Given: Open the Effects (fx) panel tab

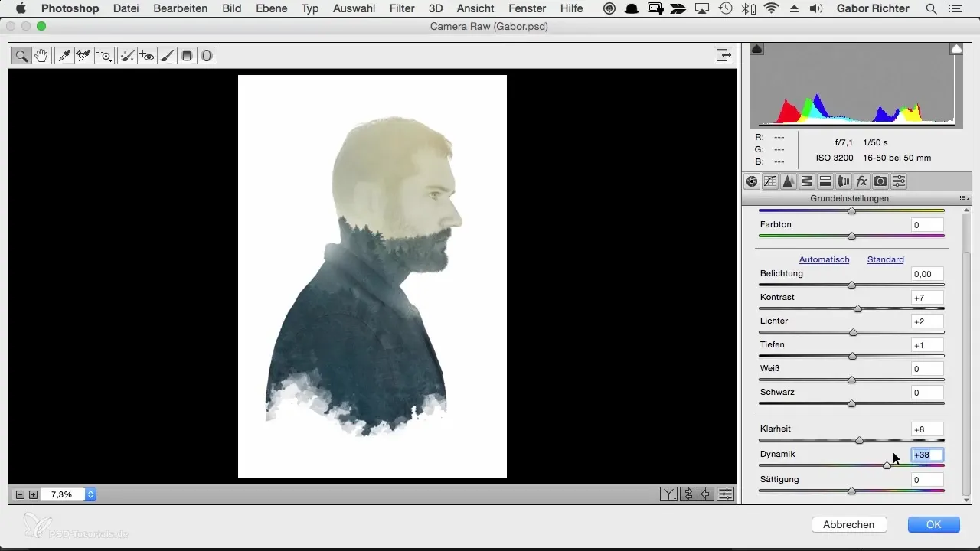Looking at the screenshot, I should coord(862,181).
